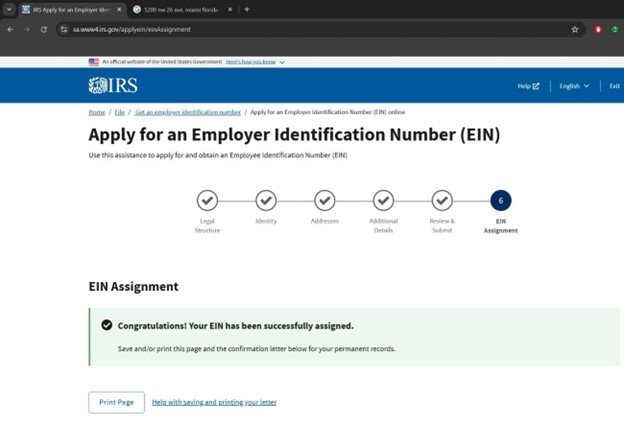Click the Print Page button
Viewport: 624px width, 427px height.
pyautogui.click(x=116, y=402)
